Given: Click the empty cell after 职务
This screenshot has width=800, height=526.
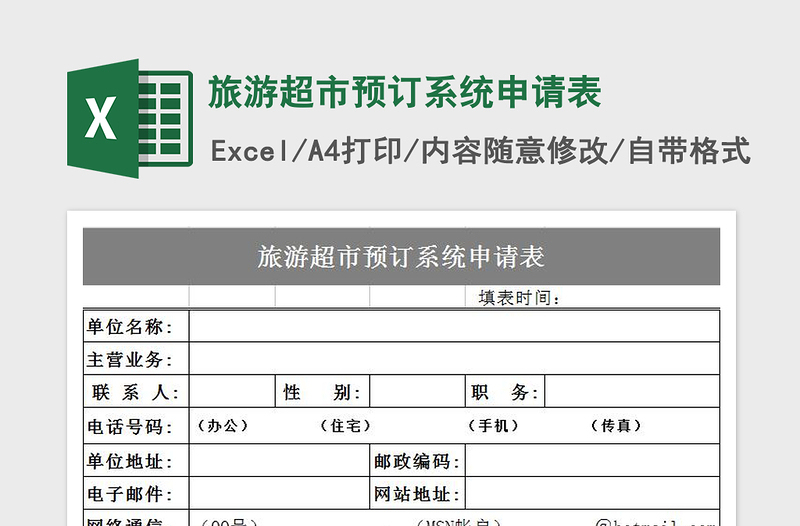Looking at the screenshot, I should coord(632,392).
